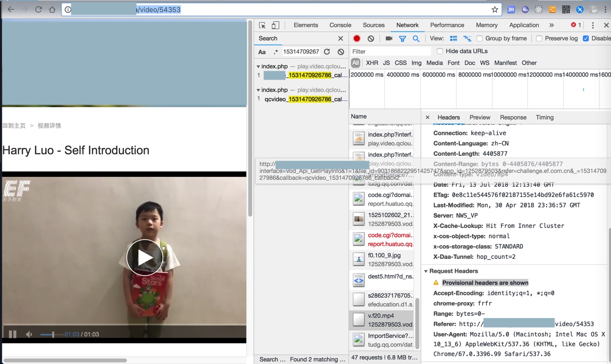Screen dimensions: 611x364
Task: Use large request rows view icon
Action: (x=453, y=38)
